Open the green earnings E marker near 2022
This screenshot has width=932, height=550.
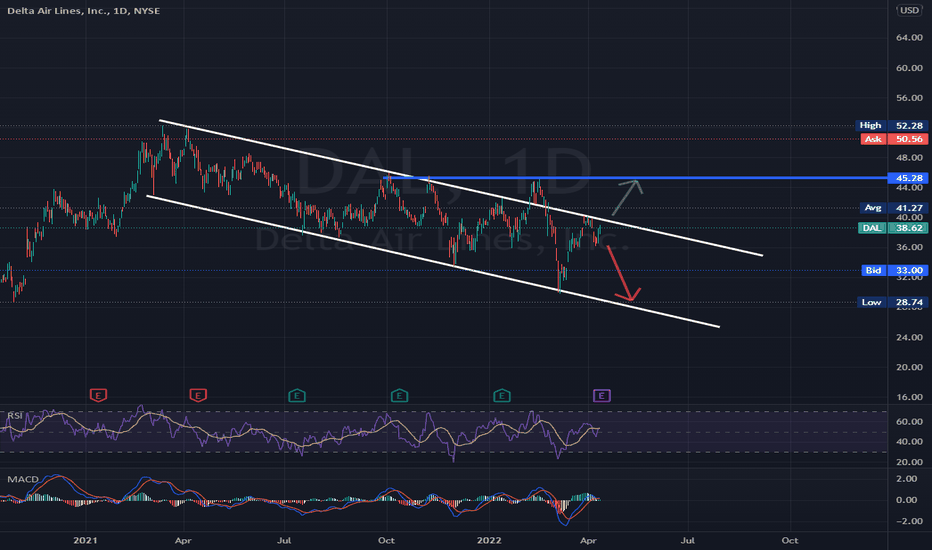(x=502, y=395)
